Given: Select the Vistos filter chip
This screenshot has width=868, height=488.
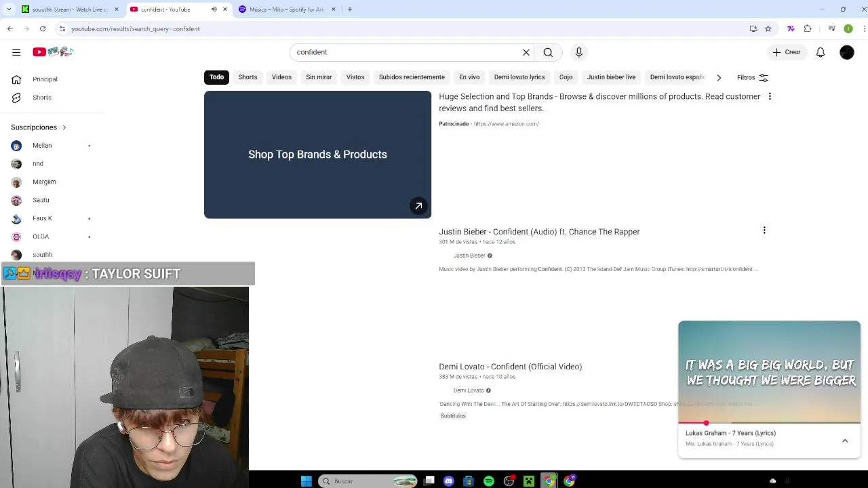Looking at the screenshot, I should [x=355, y=77].
